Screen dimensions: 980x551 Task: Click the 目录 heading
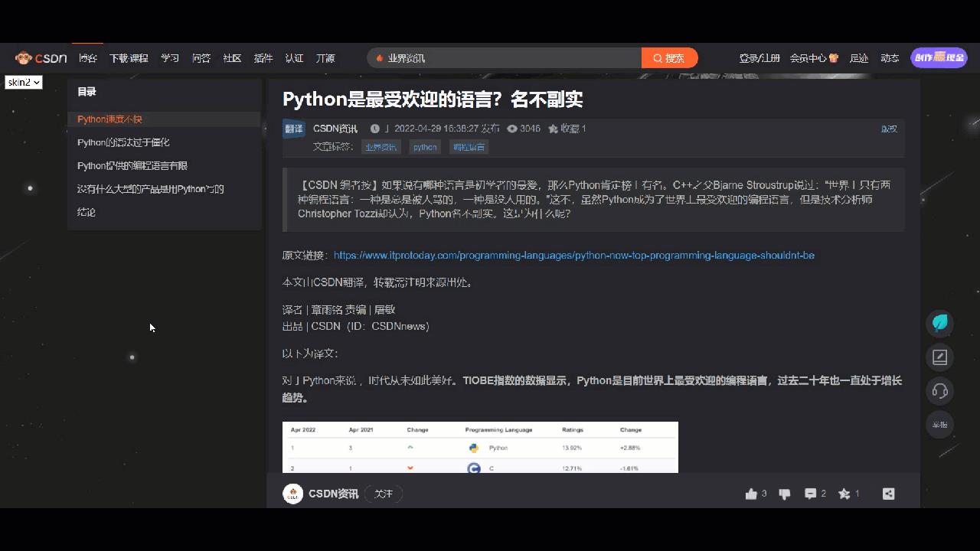click(87, 92)
